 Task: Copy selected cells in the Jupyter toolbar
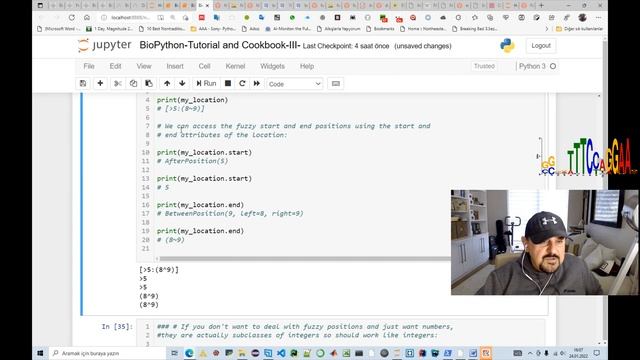coord(133,83)
